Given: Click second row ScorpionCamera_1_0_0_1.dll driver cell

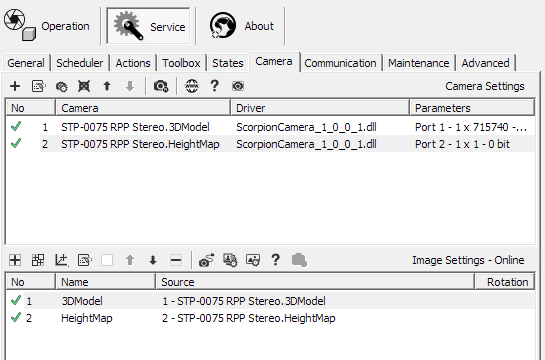Looking at the screenshot, I should point(306,144).
